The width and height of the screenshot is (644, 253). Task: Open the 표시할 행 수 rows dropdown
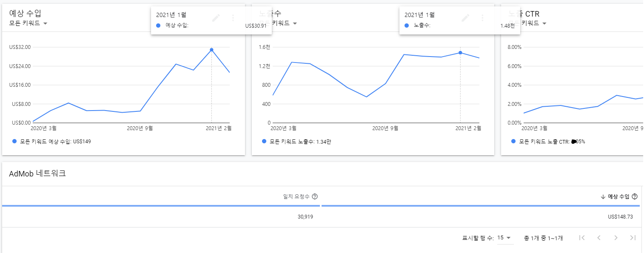point(505,238)
